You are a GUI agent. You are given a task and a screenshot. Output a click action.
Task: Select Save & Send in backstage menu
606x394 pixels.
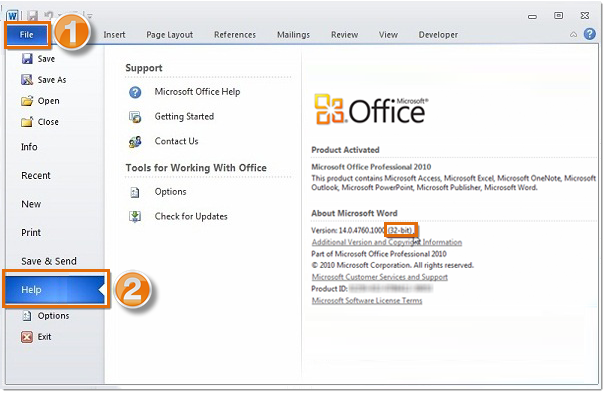(49, 261)
